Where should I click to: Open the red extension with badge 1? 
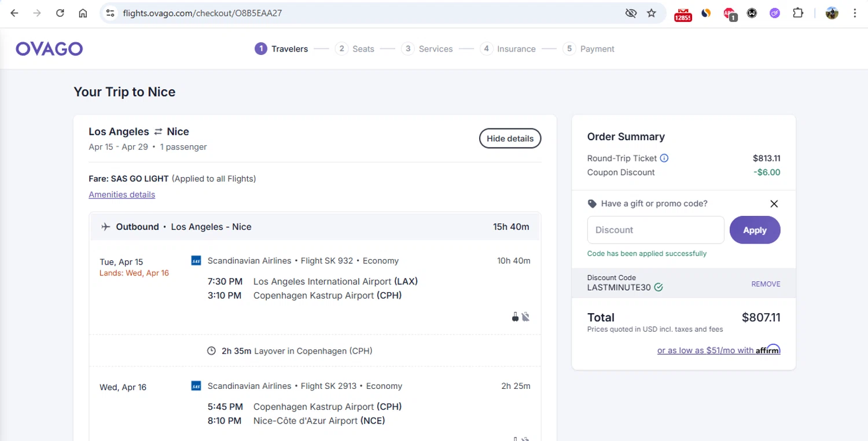coord(729,13)
